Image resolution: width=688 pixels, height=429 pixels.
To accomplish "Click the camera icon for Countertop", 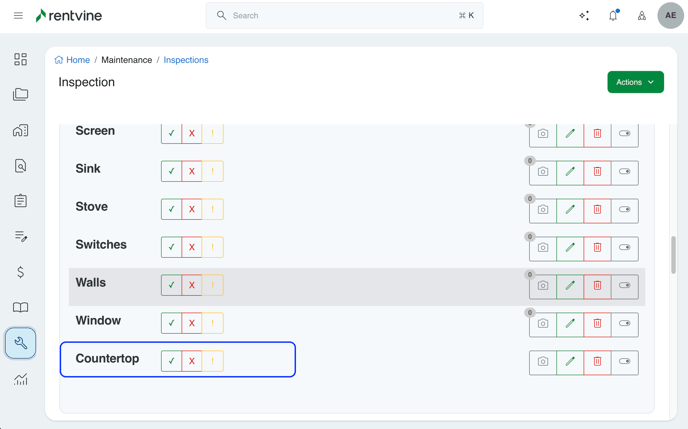I will pos(543,361).
